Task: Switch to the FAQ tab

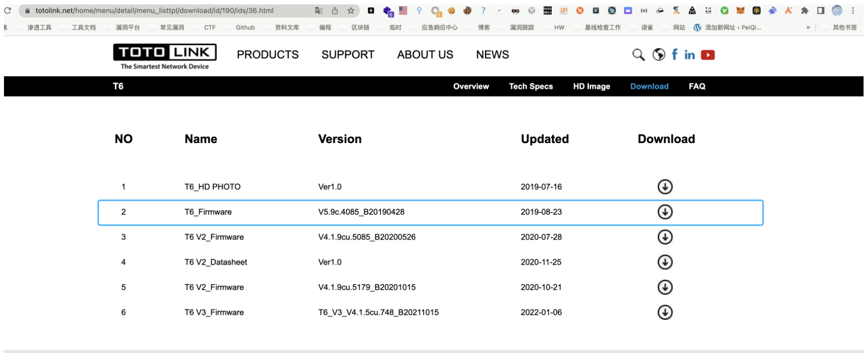Action: (x=697, y=86)
